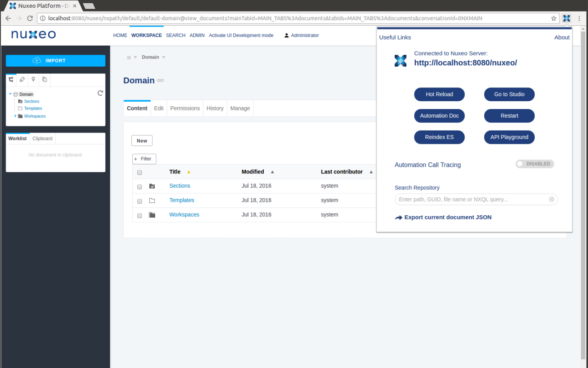Image resolution: width=588 pixels, height=368 pixels.
Task: Click the site info icon in address bar
Action: coord(43,18)
